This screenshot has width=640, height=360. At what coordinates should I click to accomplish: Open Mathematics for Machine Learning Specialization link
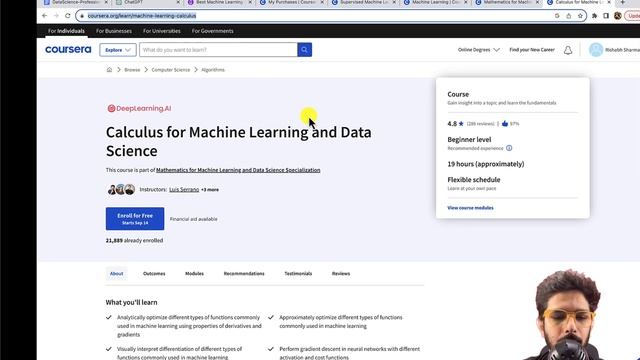[238, 170]
